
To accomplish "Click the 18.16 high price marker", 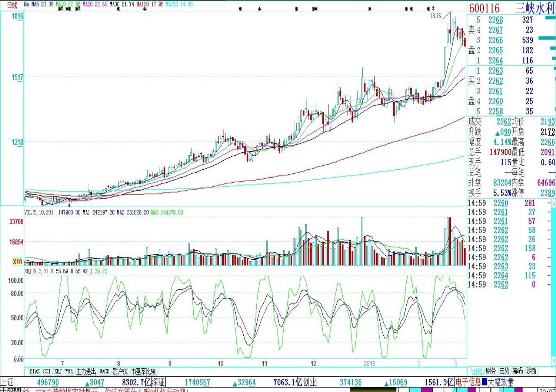I will coord(435,16).
